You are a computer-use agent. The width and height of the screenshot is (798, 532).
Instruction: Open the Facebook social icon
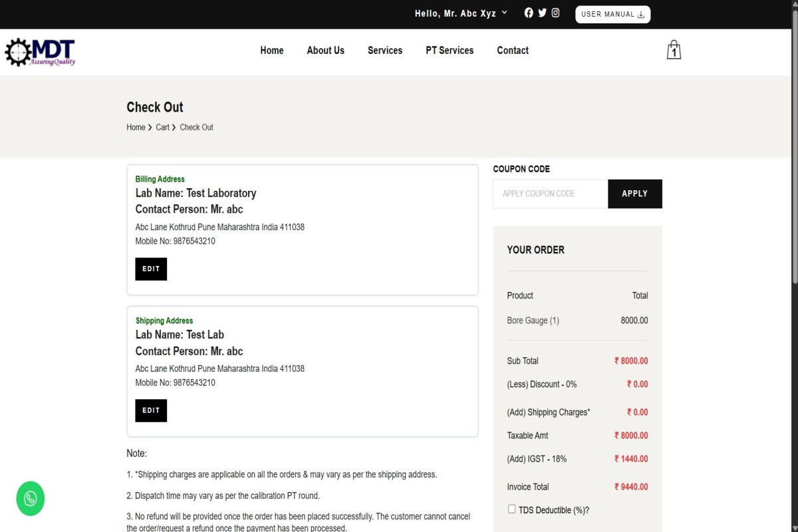pos(529,13)
